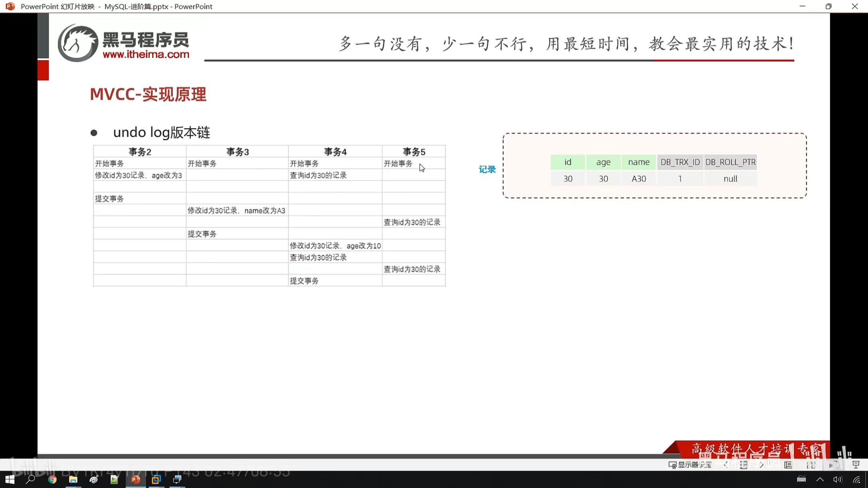This screenshot has height=488, width=868.
Task: Switch to Reading view icon
Action: tap(833, 465)
